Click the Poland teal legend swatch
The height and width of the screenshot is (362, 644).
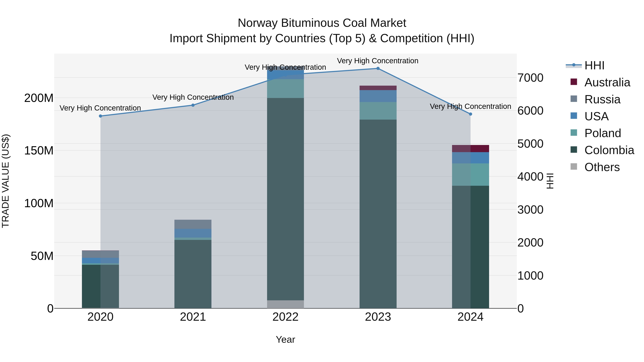coord(574,132)
